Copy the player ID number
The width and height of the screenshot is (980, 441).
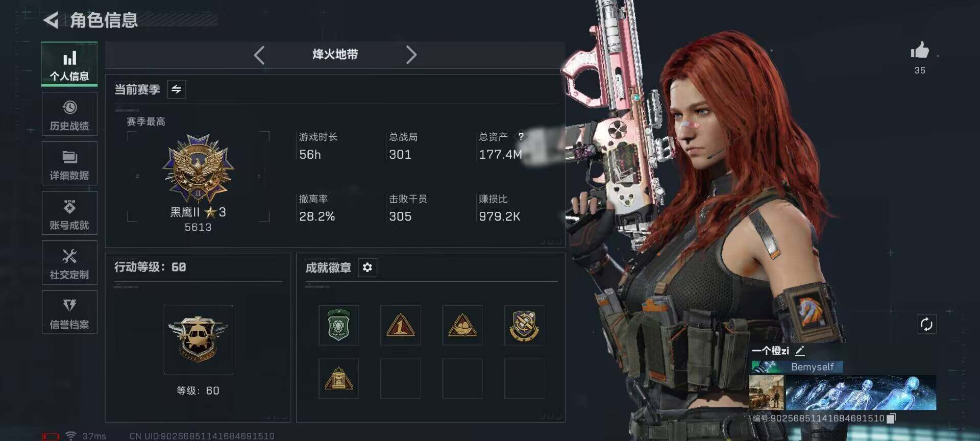[x=891, y=419]
